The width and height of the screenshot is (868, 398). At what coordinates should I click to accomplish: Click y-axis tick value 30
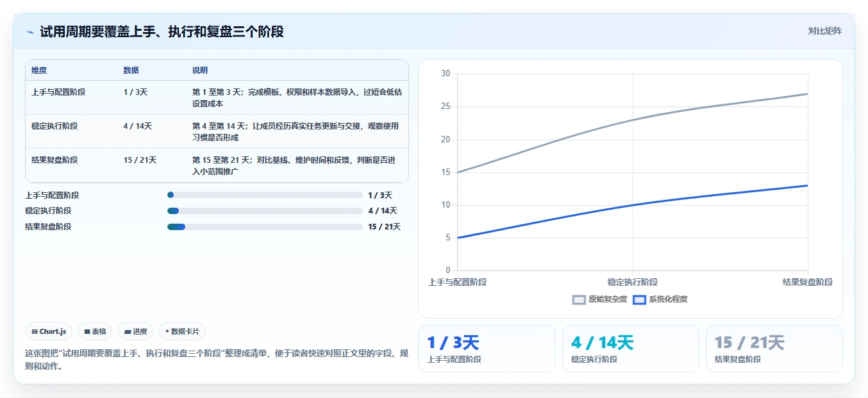[446, 74]
